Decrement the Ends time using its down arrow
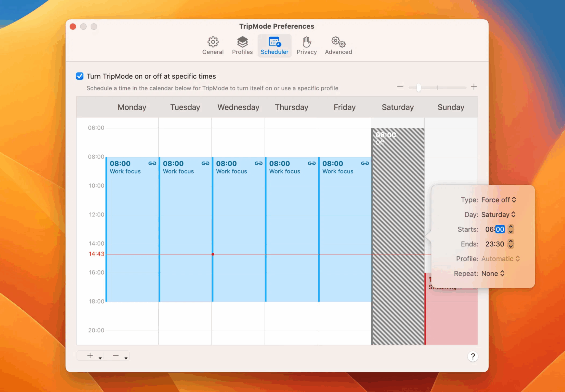The image size is (565, 392). (x=511, y=246)
